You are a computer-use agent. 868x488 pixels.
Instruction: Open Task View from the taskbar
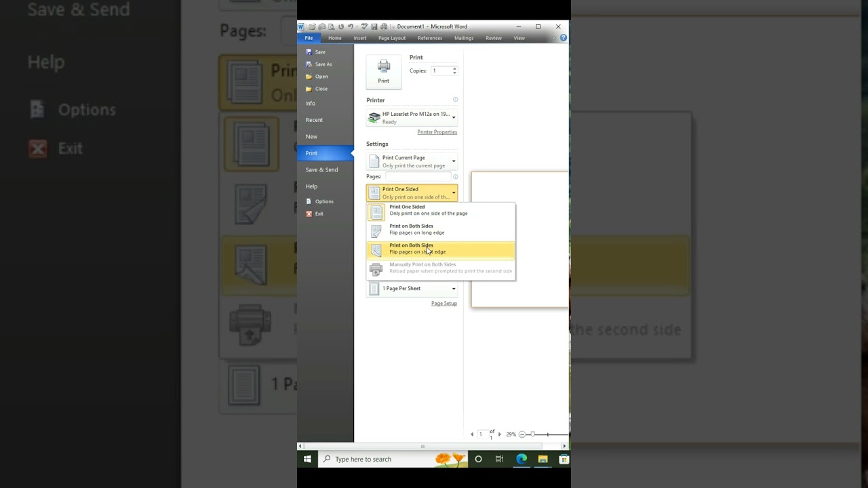(x=499, y=459)
